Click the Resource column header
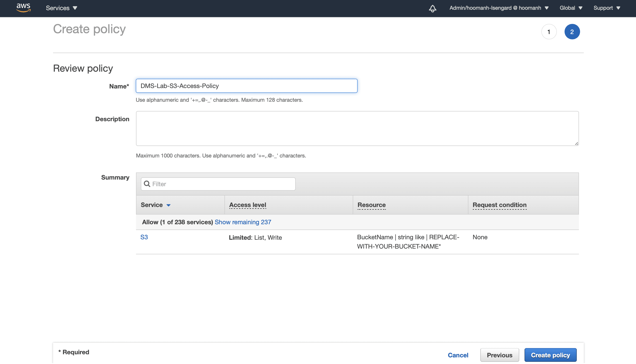The height and width of the screenshot is (364, 636). click(x=372, y=205)
